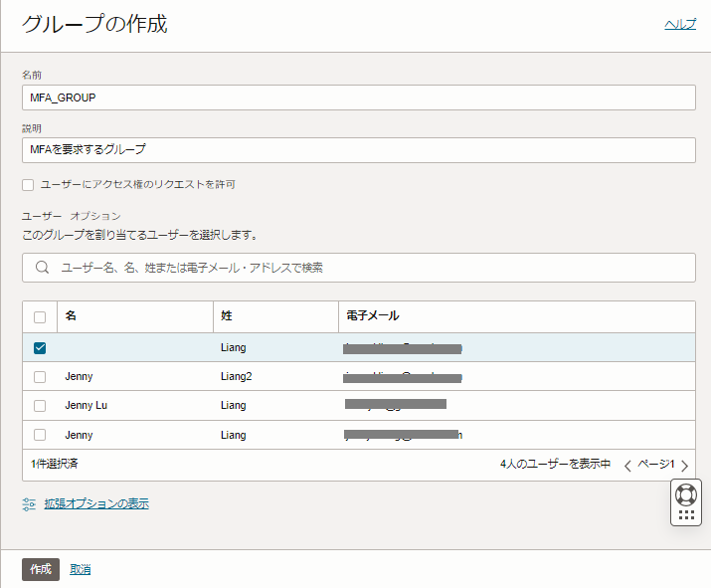
Task: Click the 名前 field containing MFA_GROUP
Action: coord(358,98)
